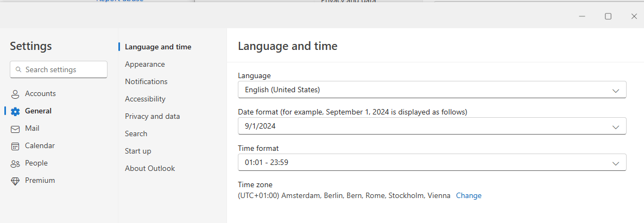Viewport: 644px width, 223px height.
Task: Focus the Search settings field
Action: (62, 69)
